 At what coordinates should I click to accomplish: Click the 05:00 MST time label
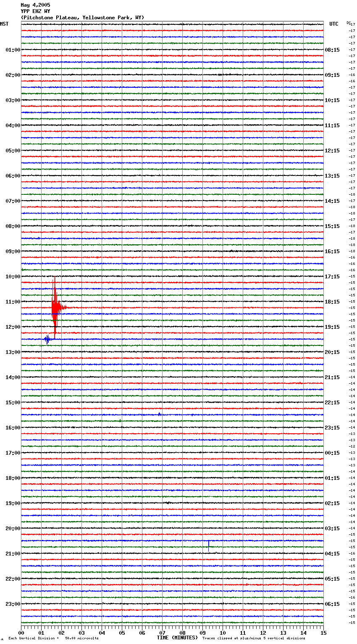point(13,151)
